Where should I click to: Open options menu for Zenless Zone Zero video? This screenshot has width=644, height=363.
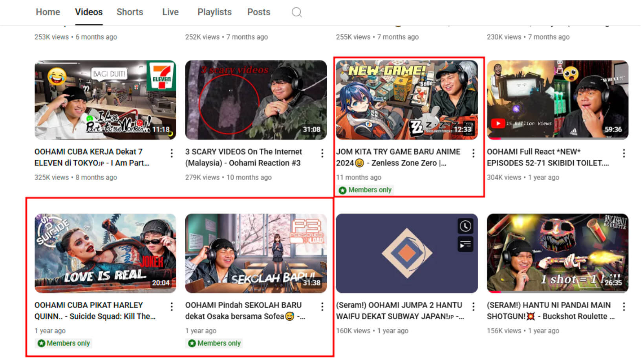click(x=473, y=153)
